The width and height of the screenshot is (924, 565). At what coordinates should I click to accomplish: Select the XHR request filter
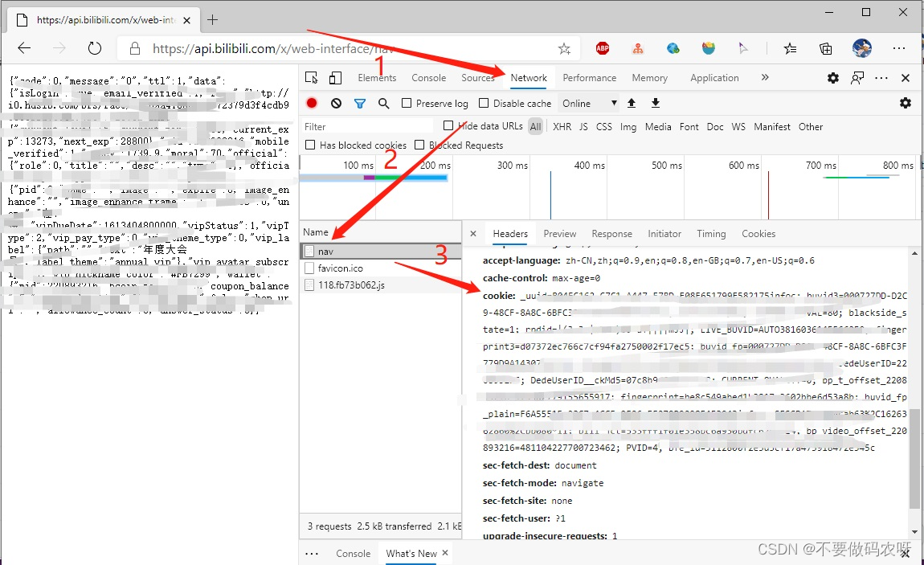562,126
